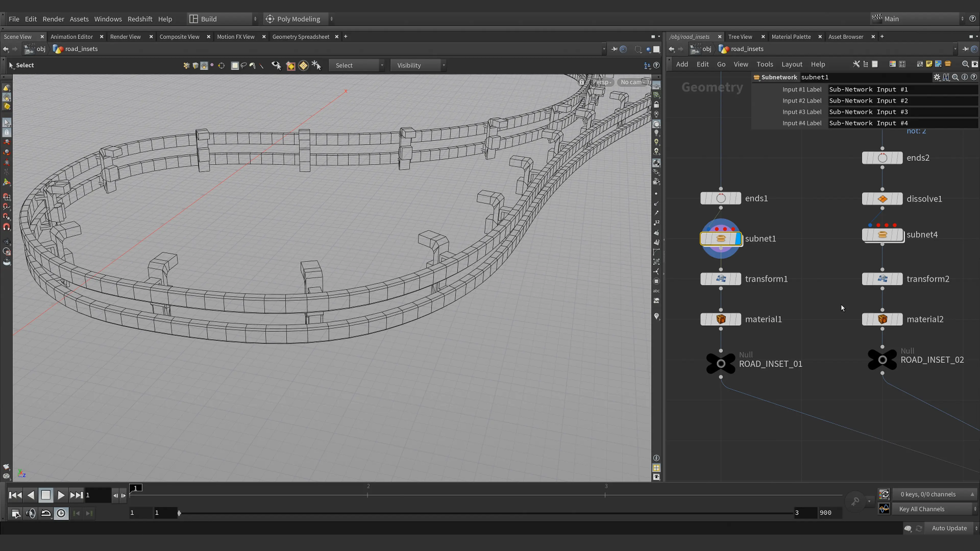Select the Rotate tool in left toolbar
This screenshot has width=980, height=551.
point(7,152)
